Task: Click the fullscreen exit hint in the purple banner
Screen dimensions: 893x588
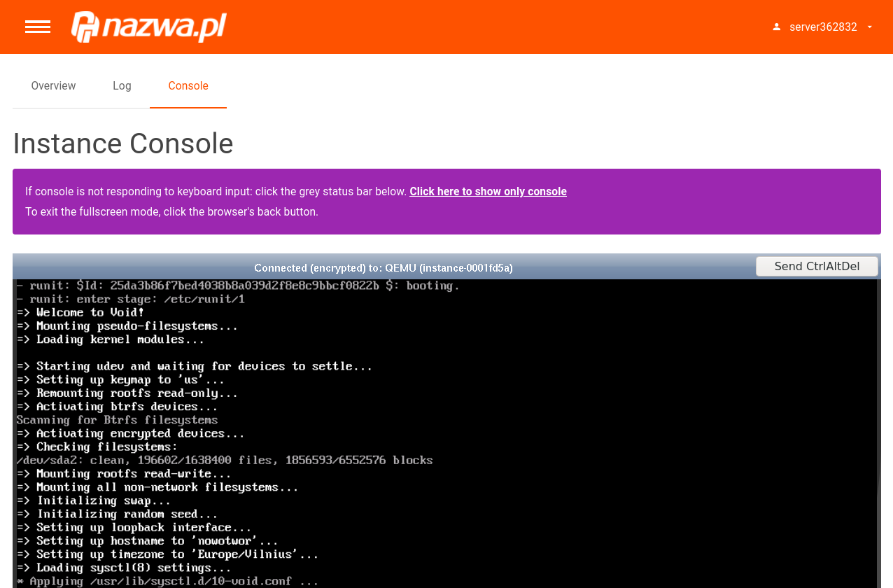Action: 171,212
